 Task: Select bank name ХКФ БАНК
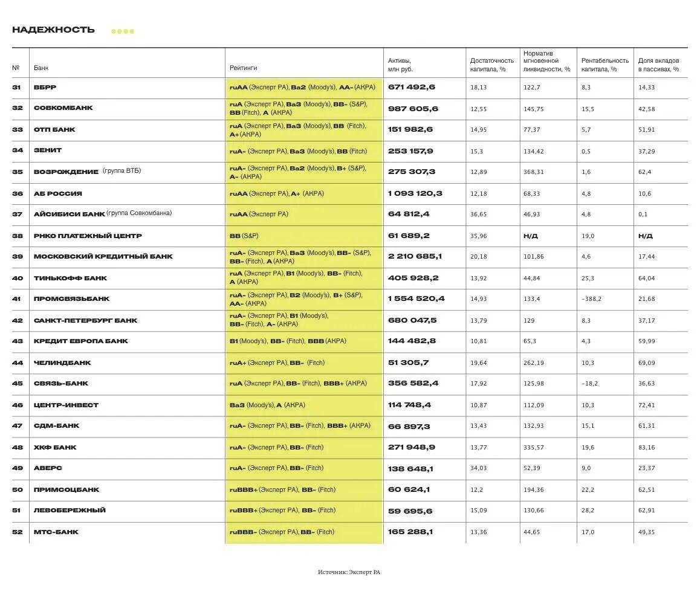tap(56, 448)
